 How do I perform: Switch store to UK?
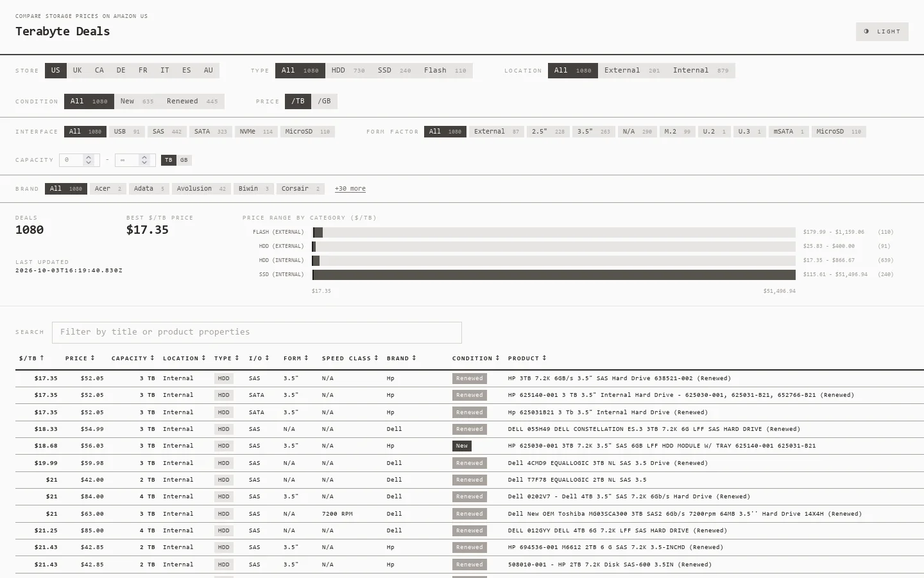77,71
